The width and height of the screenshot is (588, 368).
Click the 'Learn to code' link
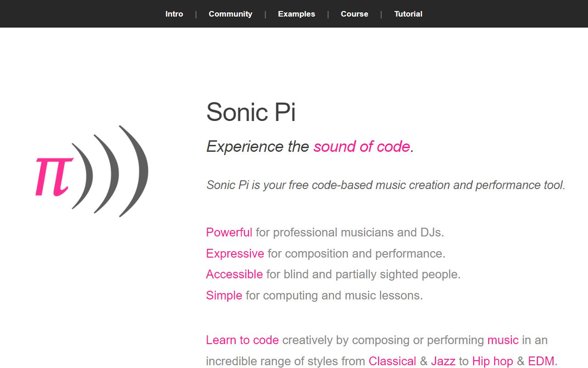pyautogui.click(x=242, y=340)
